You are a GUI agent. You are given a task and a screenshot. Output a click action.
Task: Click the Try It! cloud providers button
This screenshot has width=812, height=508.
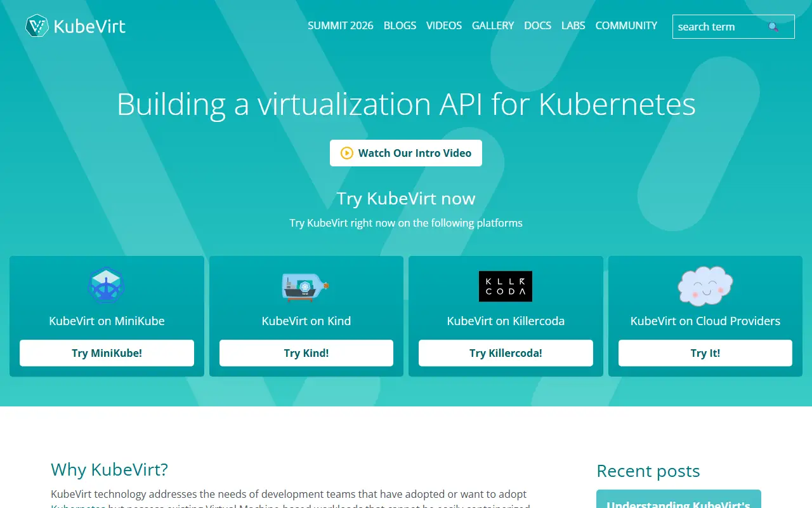705,353
